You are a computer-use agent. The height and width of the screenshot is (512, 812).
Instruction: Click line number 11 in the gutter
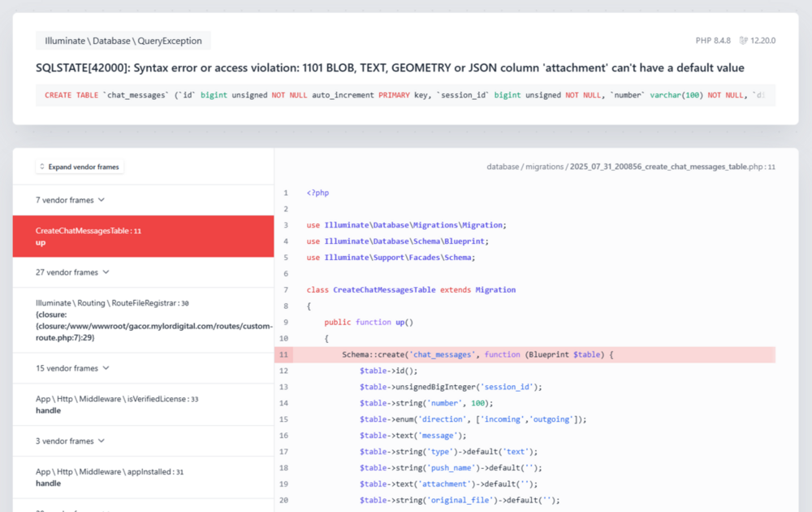(x=283, y=354)
